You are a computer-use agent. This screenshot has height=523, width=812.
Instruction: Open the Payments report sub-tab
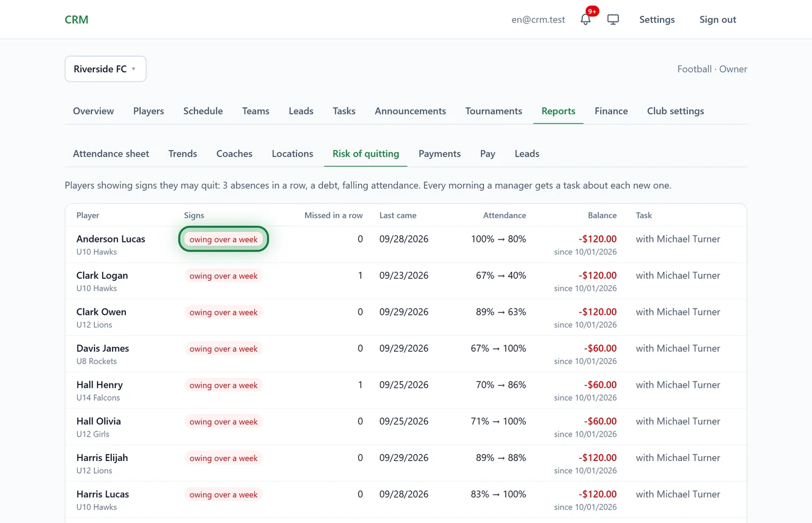click(x=440, y=154)
